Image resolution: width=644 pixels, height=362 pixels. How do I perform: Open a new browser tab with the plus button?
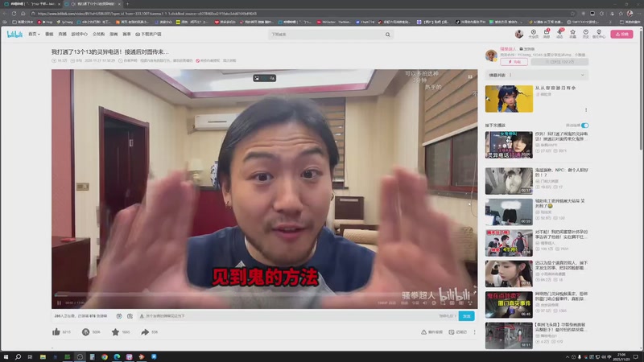(127, 4)
